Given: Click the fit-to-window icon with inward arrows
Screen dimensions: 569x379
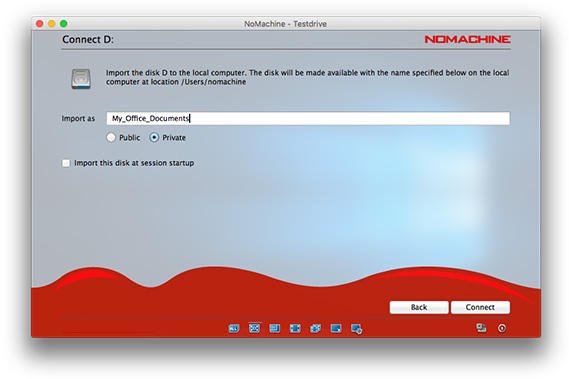Looking at the screenshot, I should pyautogui.click(x=295, y=329).
